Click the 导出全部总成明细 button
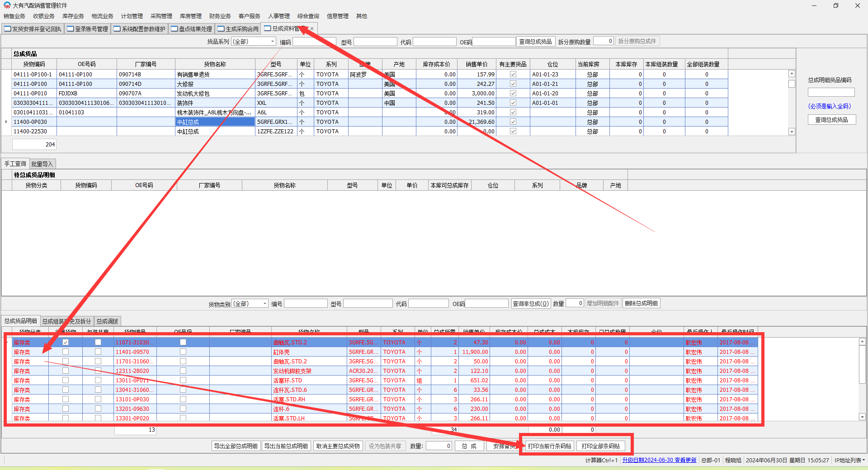 click(x=236, y=446)
